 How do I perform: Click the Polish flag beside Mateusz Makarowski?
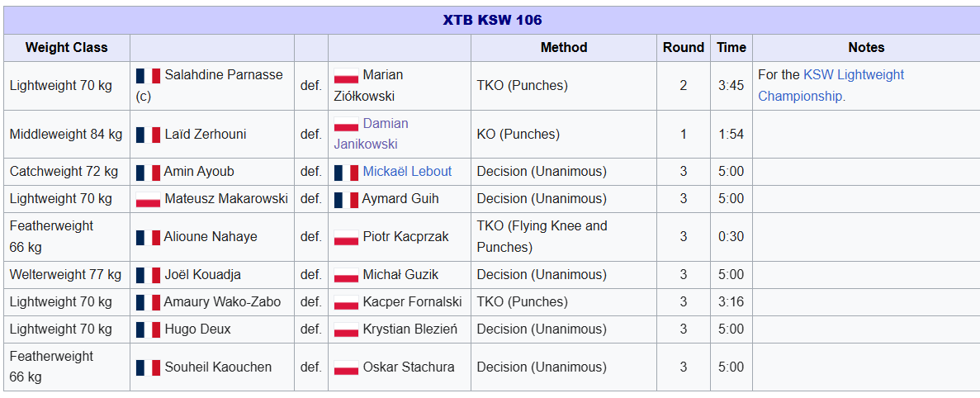pyautogui.click(x=148, y=199)
